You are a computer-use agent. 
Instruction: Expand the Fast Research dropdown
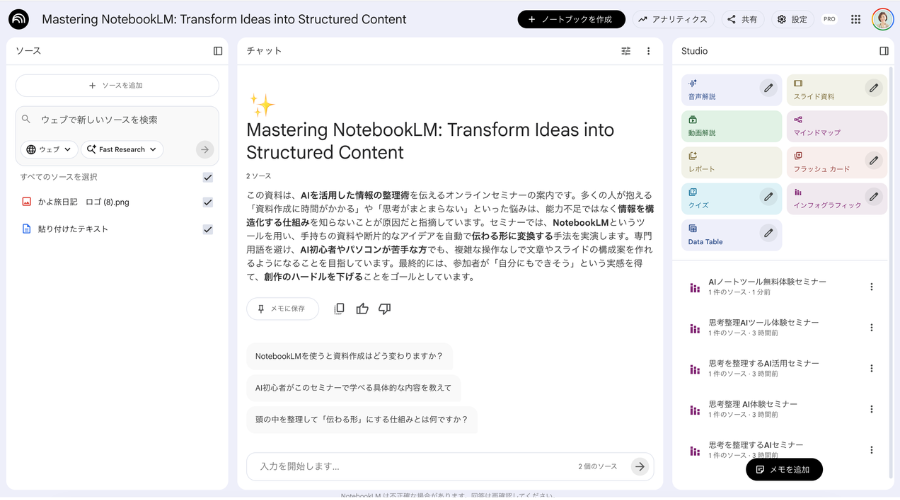[121, 149]
